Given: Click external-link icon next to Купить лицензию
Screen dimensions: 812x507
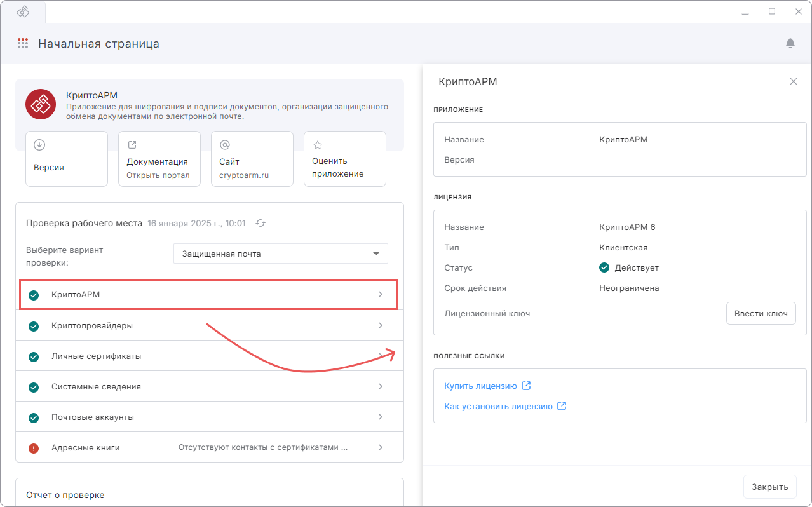Looking at the screenshot, I should (526, 386).
